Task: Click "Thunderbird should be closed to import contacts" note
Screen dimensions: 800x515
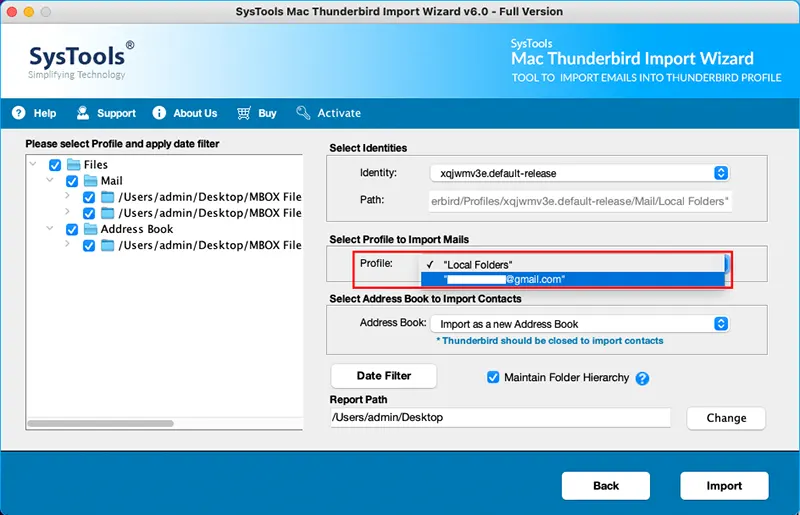Action: tap(549, 340)
